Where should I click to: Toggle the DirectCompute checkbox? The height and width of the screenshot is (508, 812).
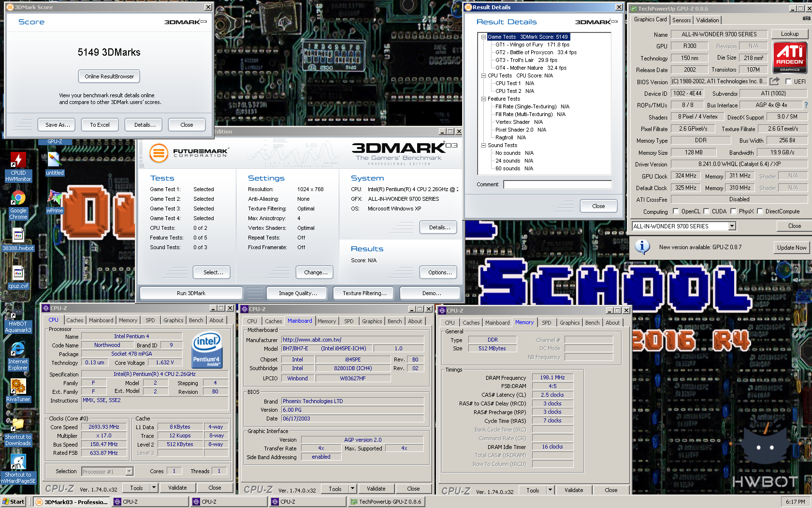coord(760,211)
